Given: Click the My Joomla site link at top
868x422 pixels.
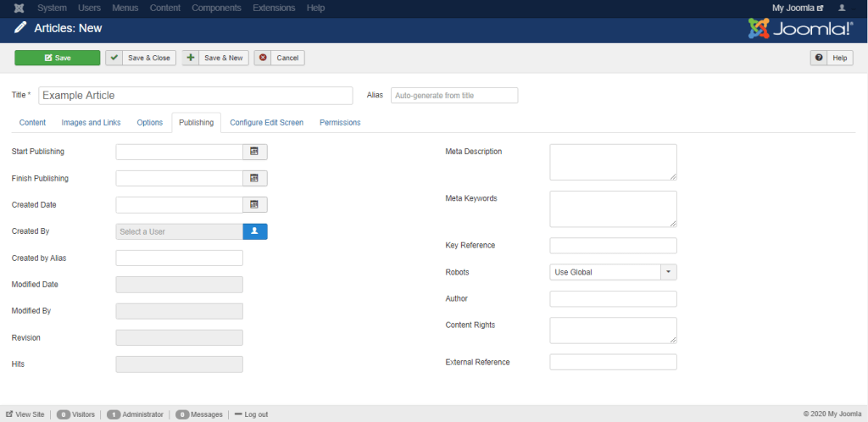Looking at the screenshot, I should click(798, 8).
